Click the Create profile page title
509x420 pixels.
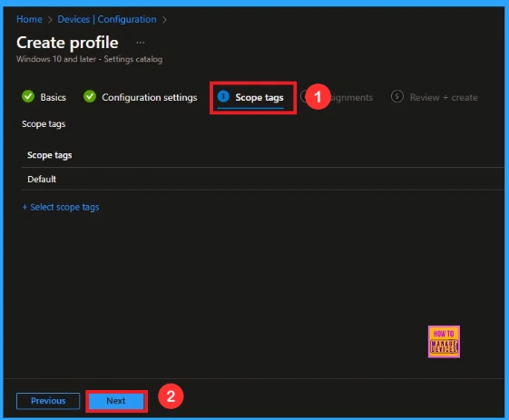click(67, 43)
